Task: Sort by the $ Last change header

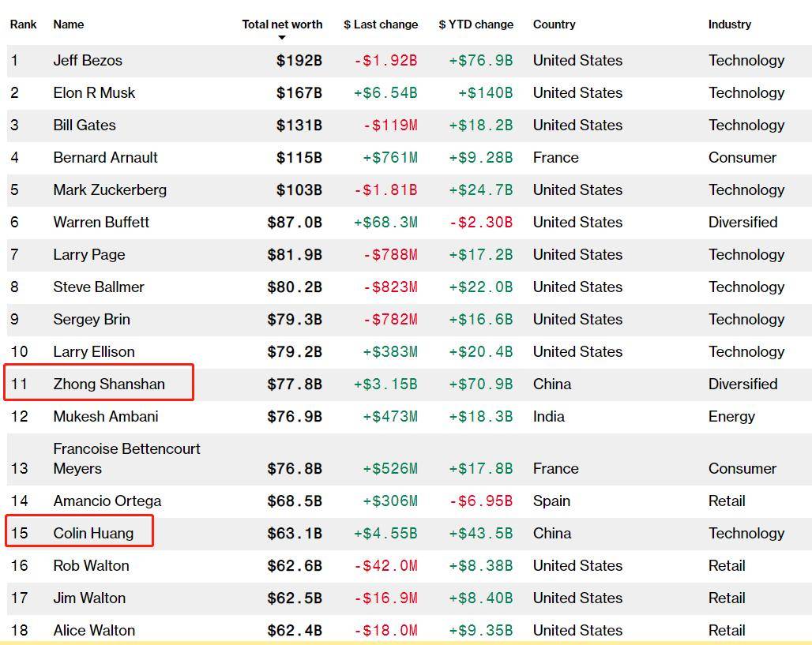Action: point(381,24)
